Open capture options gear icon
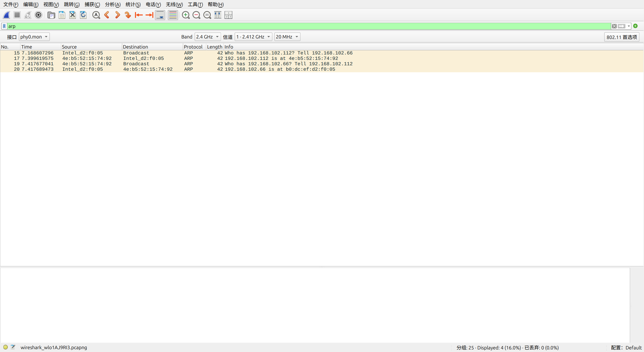This screenshot has width=644, height=352. click(38, 15)
